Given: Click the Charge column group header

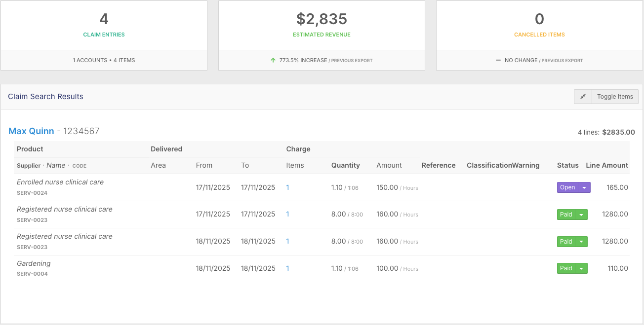Looking at the screenshot, I should point(298,149).
